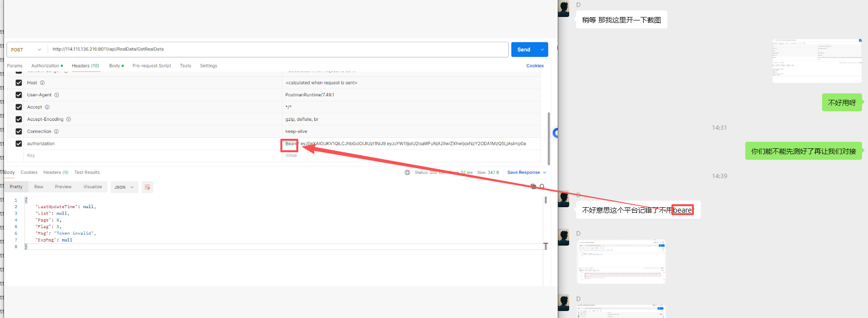
Task: Click the wrap lines icon beside JSON
Action: click(x=147, y=187)
